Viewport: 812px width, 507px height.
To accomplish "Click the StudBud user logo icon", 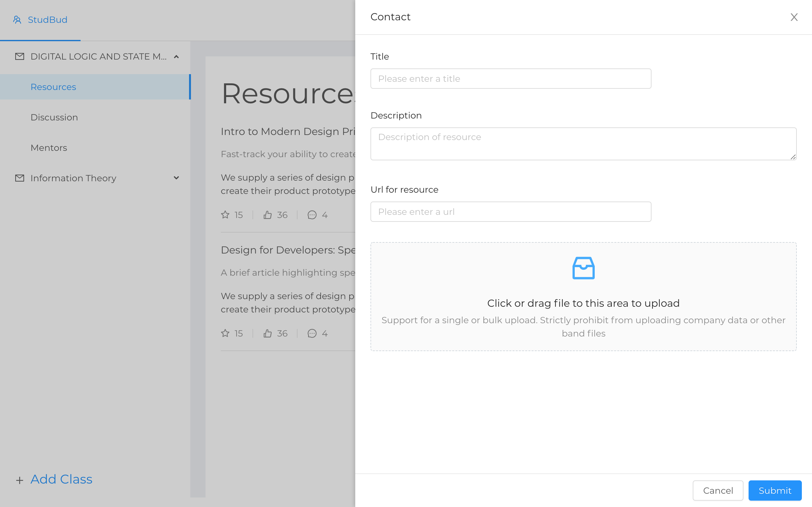I will click(x=17, y=20).
